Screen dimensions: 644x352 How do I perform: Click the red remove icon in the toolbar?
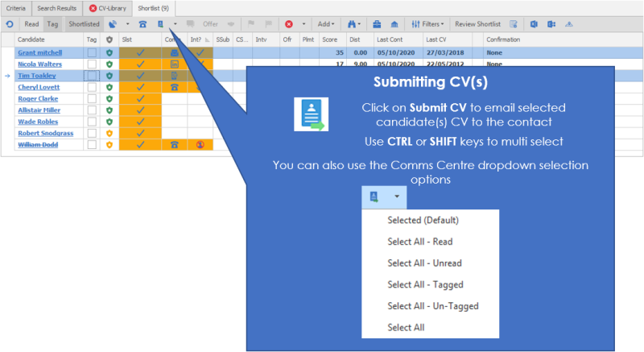coord(288,25)
